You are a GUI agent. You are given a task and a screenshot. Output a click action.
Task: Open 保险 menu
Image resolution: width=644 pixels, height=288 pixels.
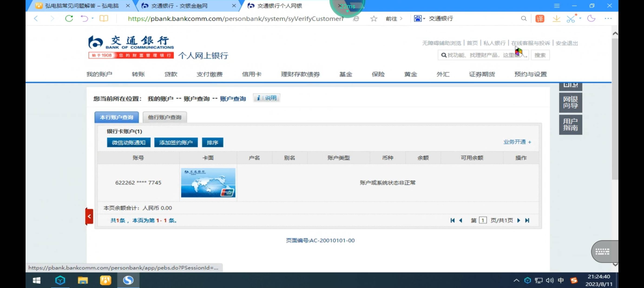click(x=378, y=74)
